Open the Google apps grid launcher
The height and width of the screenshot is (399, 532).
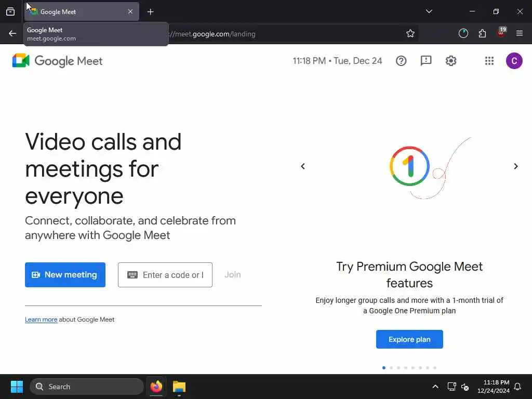tap(489, 61)
